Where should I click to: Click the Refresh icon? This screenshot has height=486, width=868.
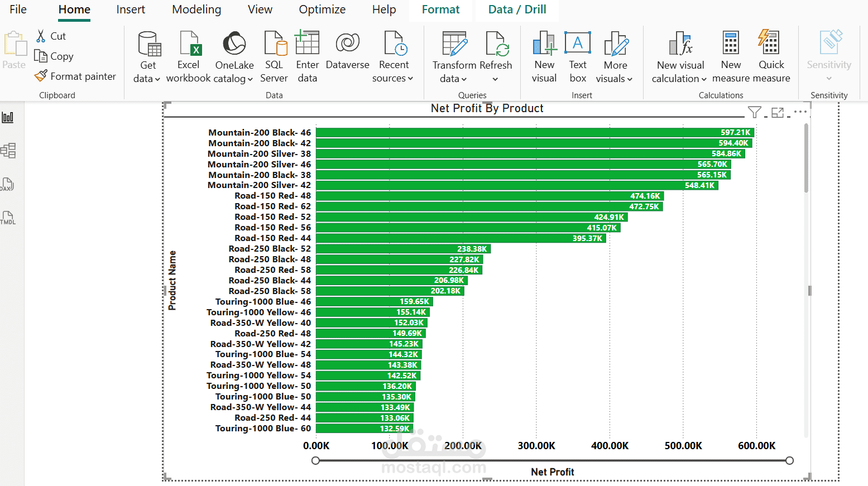[x=497, y=44]
